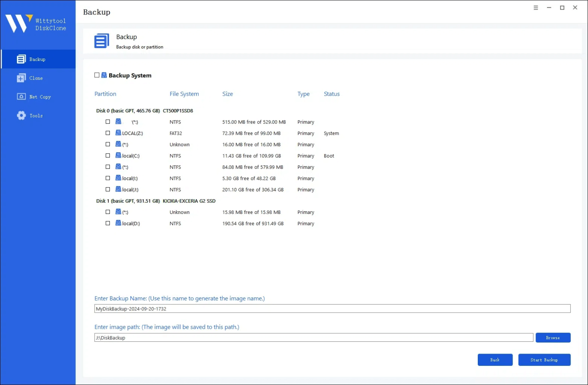Click the drive icon beside local(D:)

click(x=118, y=223)
